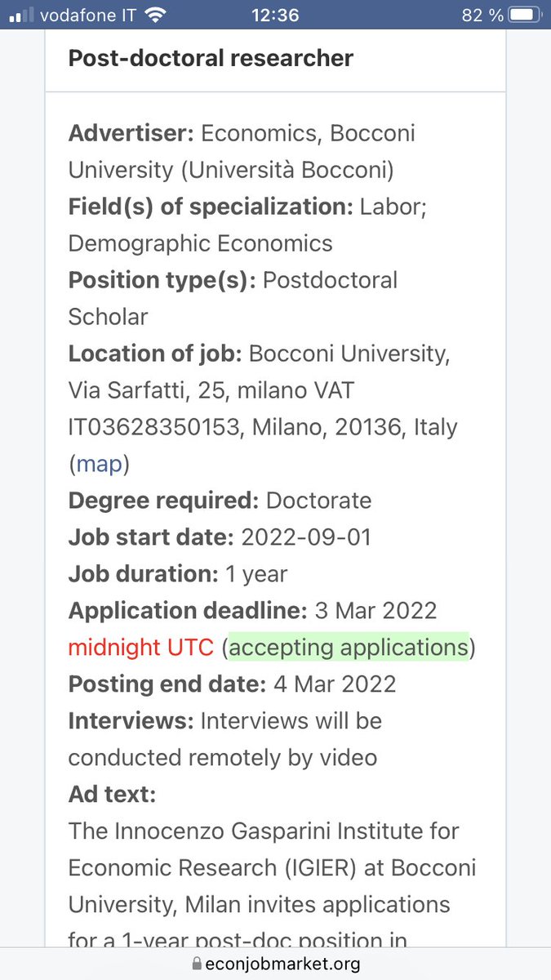
Task: Tap the 12:36 clock in status bar
Action: [x=276, y=15]
